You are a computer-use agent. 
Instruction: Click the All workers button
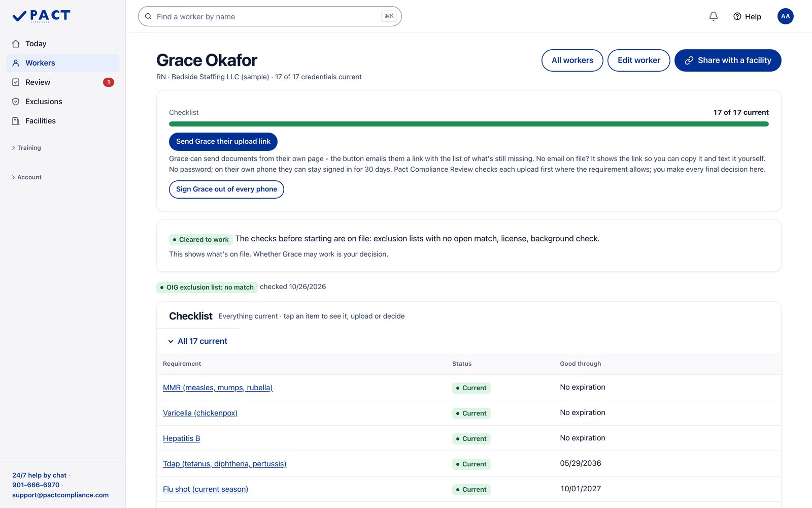click(x=572, y=60)
